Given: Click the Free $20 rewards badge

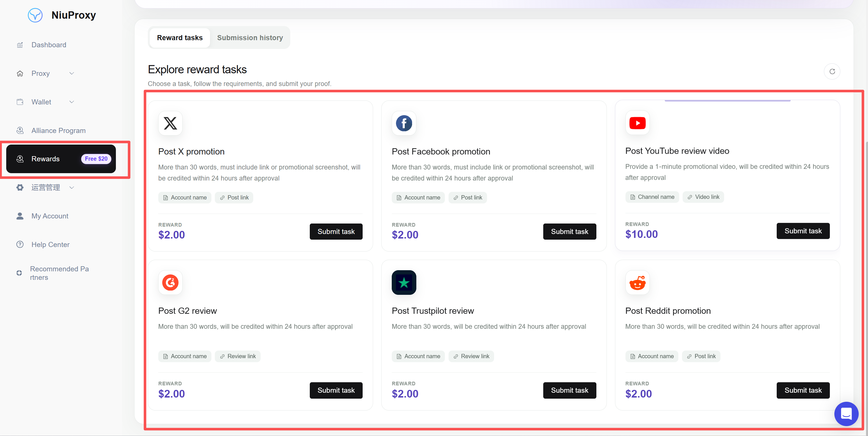Looking at the screenshot, I should (x=96, y=159).
